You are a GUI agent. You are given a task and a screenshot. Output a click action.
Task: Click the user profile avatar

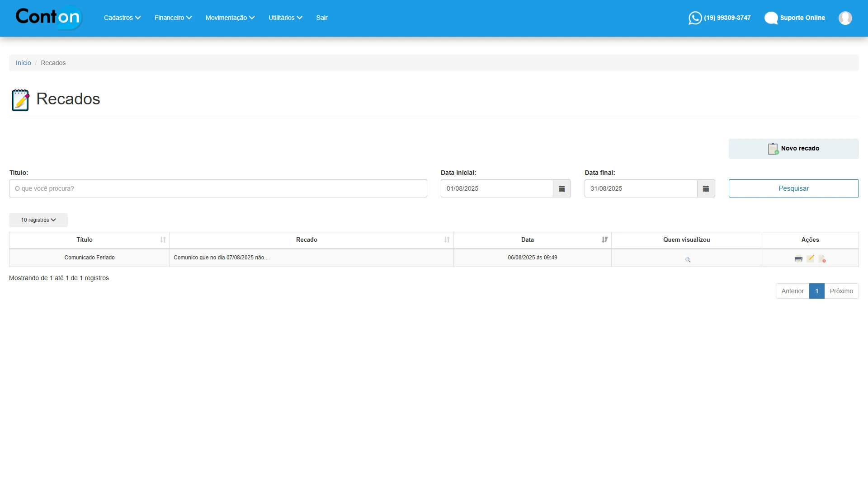845,18
